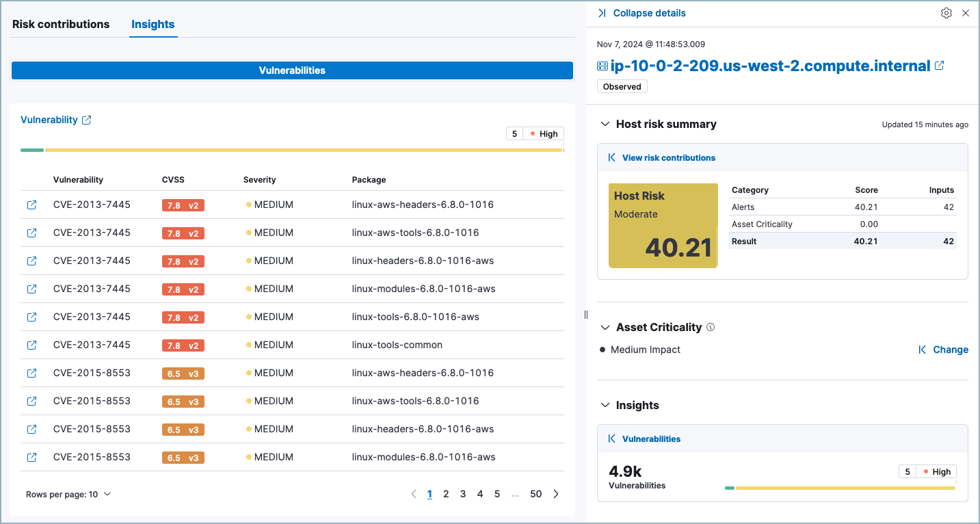Click the Collapse details icon
This screenshot has height=524, width=980.
pyautogui.click(x=602, y=12)
